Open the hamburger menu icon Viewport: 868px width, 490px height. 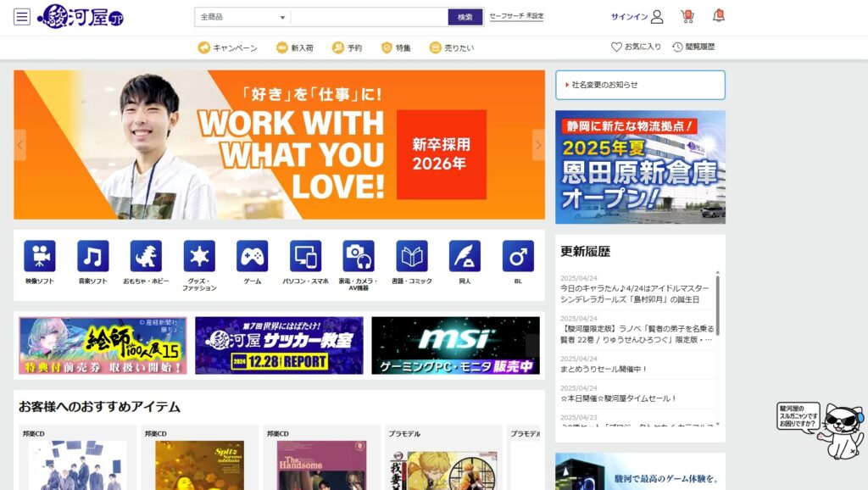[x=21, y=17]
